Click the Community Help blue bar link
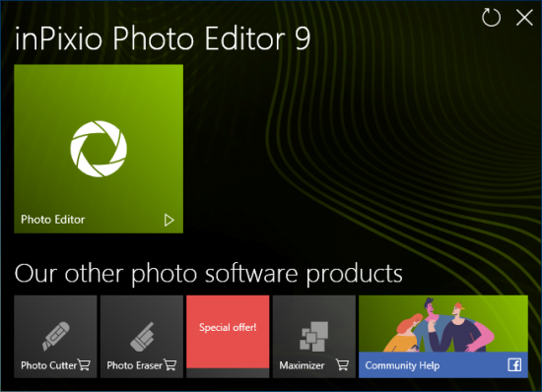Image resolution: width=542 pixels, height=392 pixels. click(x=443, y=365)
